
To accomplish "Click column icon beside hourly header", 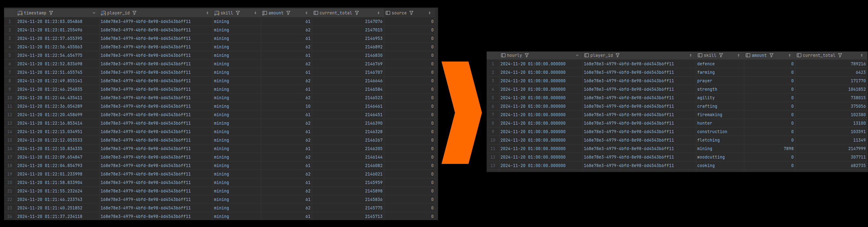I will click(503, 55).
